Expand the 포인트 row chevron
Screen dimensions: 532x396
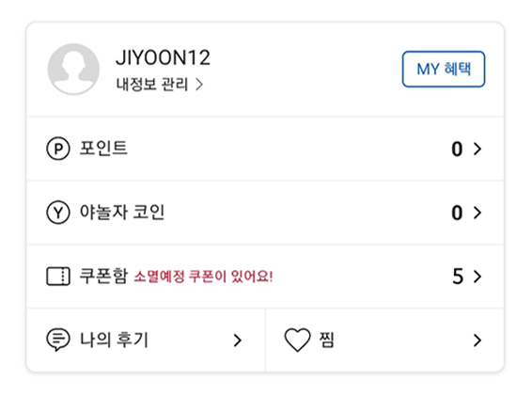[x=477, y=149]
